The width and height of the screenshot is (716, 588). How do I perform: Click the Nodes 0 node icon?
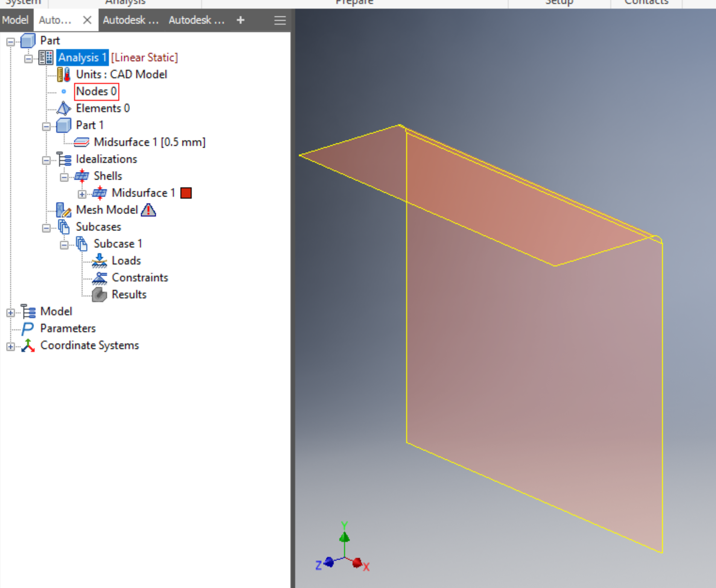click(63, 91)
